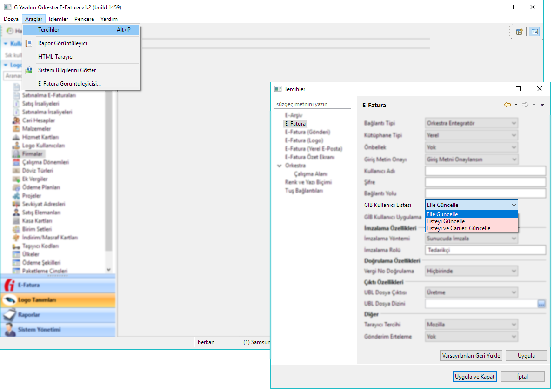The image size is (554, 392).
Task: Click the yellow back arrow in Tercihler
Action: (x=507, y=105)
